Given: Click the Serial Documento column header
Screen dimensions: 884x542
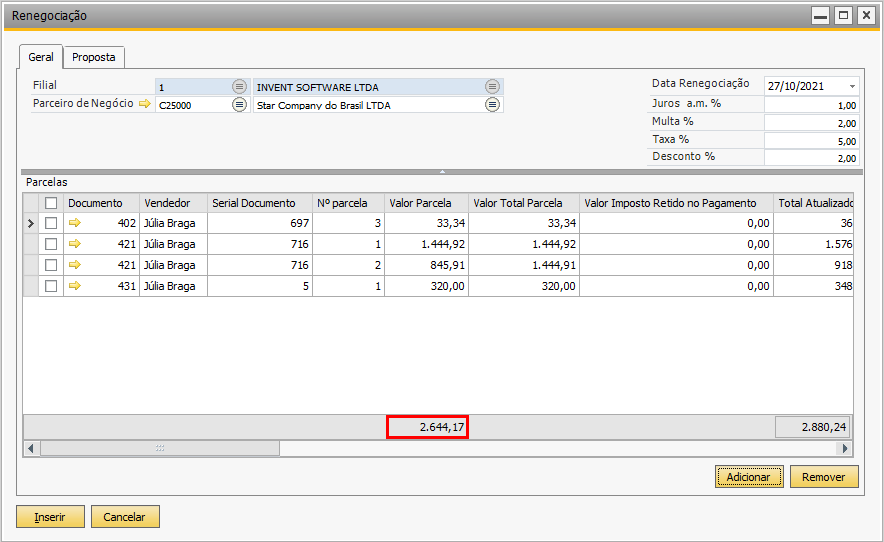Looking at the screenshot, I should pos(260,203).
